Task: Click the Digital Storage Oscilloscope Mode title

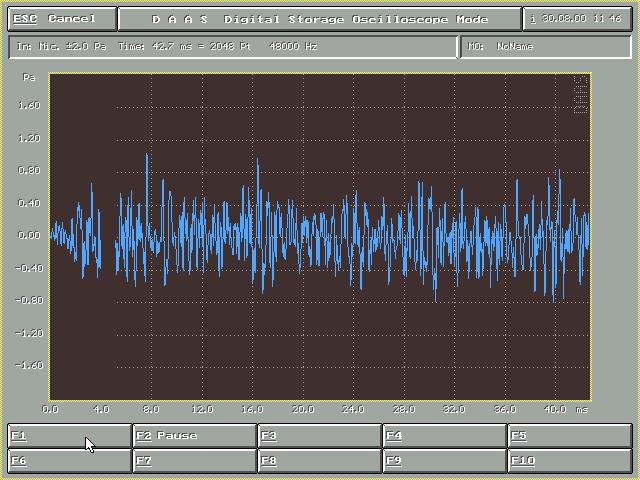Action: pyautogui.click(x=320, y=19)
